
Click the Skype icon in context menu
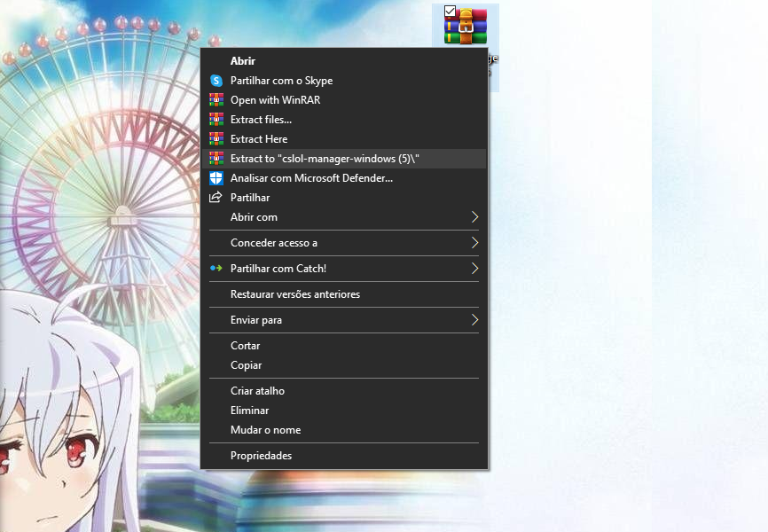(x=216, y=81)
